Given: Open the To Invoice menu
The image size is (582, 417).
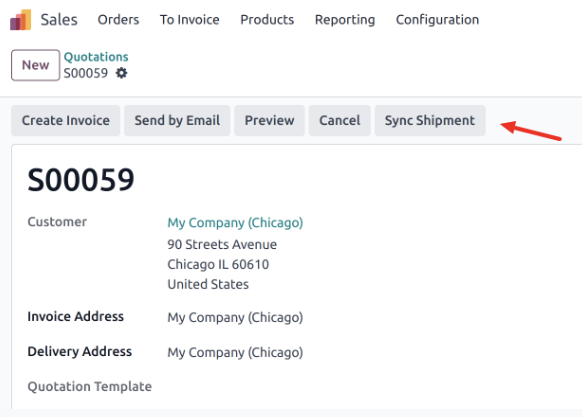Looking at the screenshot, I should pos(190,20).
